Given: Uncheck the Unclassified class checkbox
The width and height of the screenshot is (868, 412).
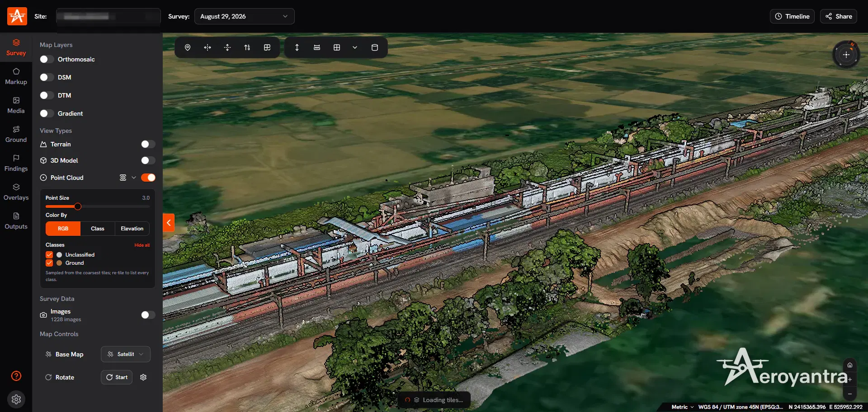Looking at the screenshot, I should (49, 255).
